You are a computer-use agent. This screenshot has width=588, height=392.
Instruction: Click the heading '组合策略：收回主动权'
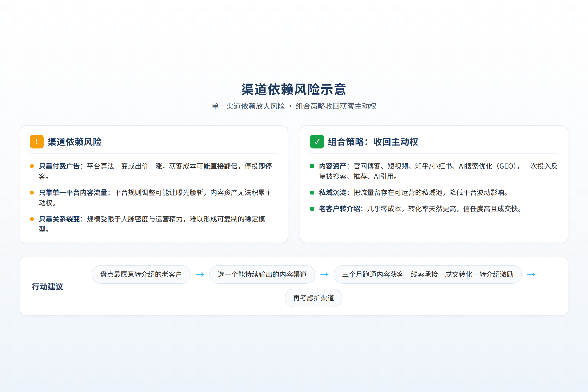point(373,142)
